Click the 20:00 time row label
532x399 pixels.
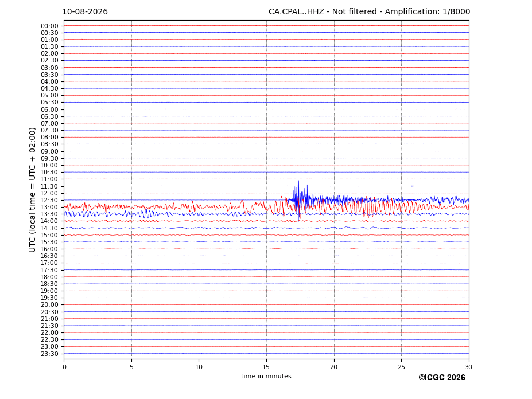(x=49, y=305)
